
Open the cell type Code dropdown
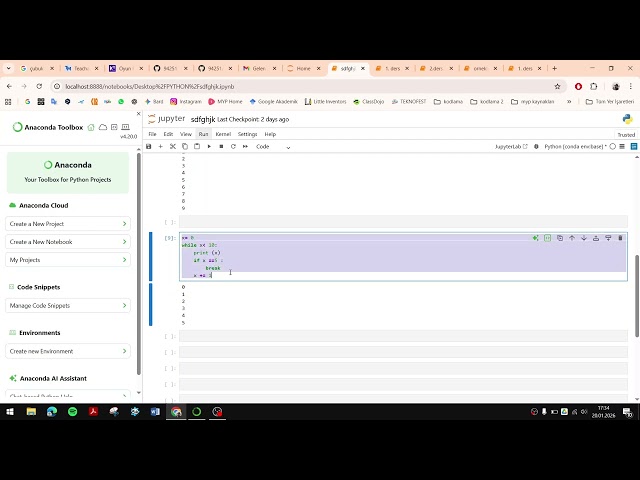(273, 147)
